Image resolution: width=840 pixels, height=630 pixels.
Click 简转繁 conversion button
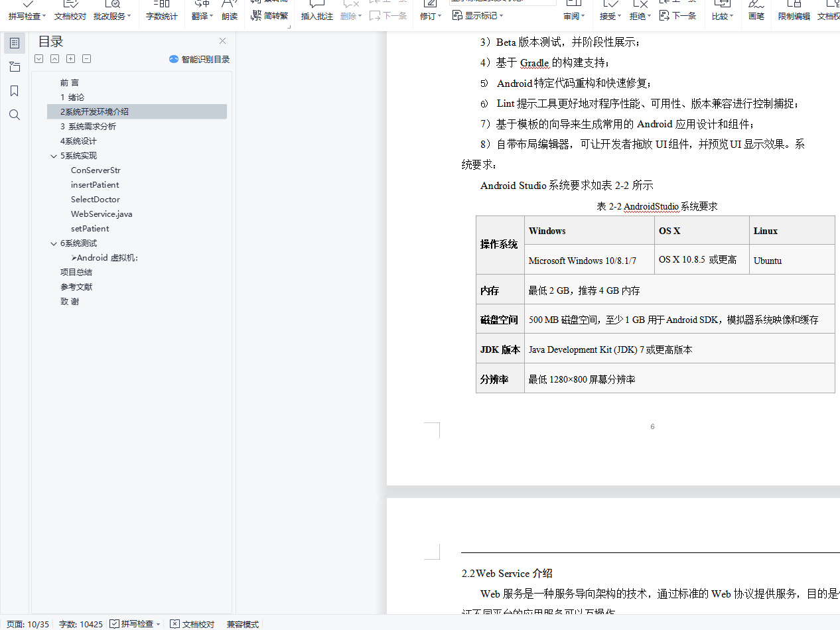click(269, 16)
